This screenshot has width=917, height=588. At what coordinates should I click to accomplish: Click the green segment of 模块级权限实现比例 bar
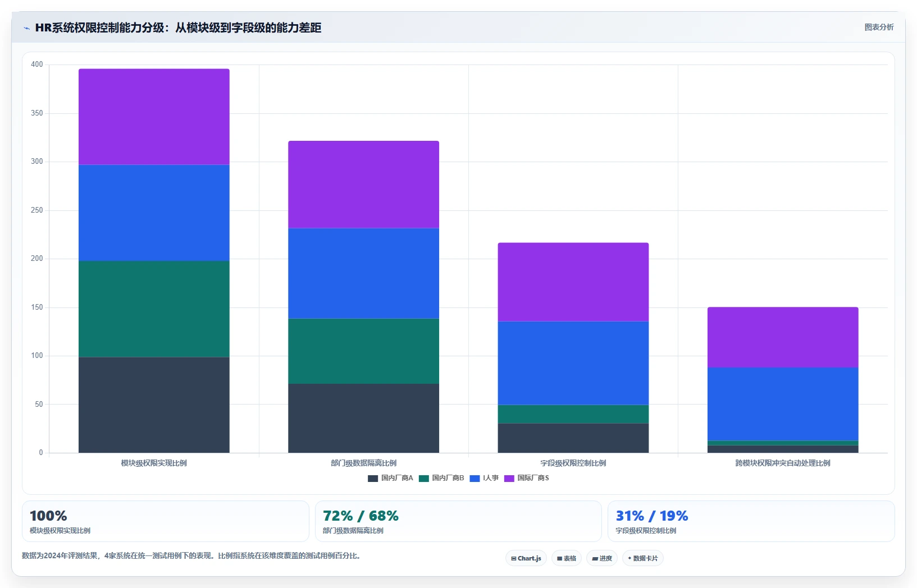[x=154, y=309]
